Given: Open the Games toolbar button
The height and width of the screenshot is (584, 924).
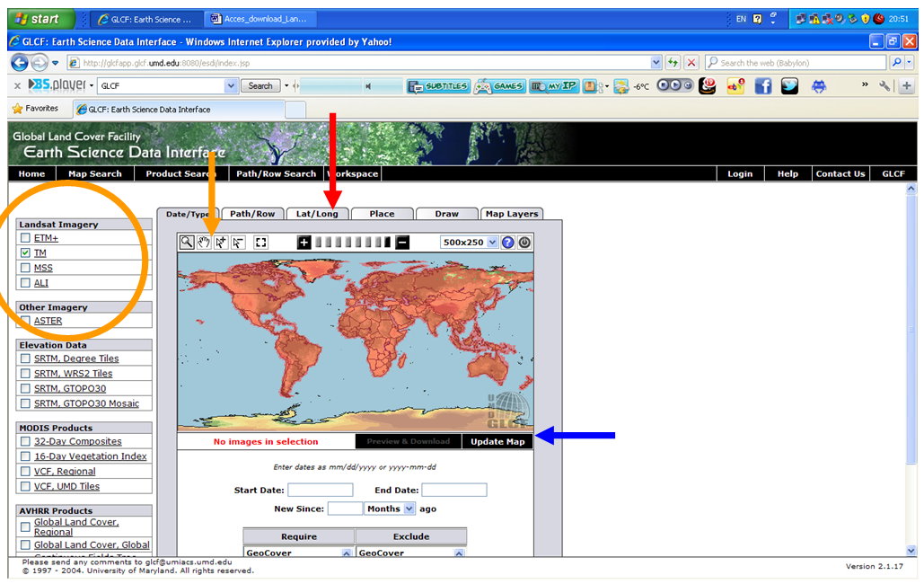Looking at the screenshot, I should (499, 86).
